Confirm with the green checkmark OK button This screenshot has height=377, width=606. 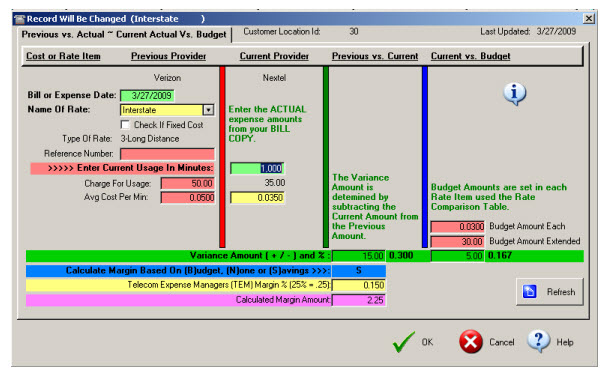pyautogui.click(x=412, y=342)
